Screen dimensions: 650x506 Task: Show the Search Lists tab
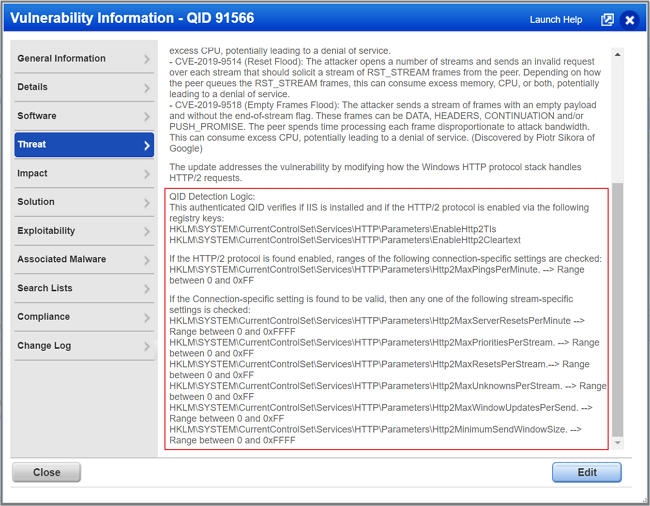point(84,288)
